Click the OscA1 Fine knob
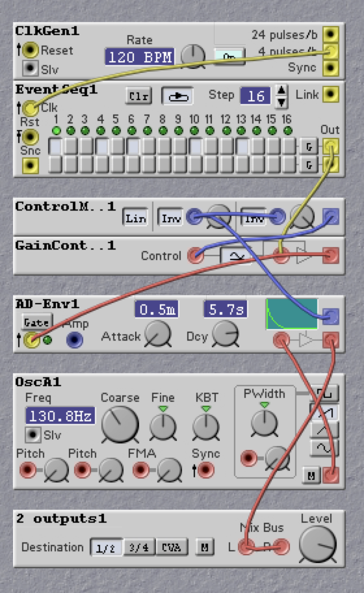The image size is (364, 593). click(163, 427)
